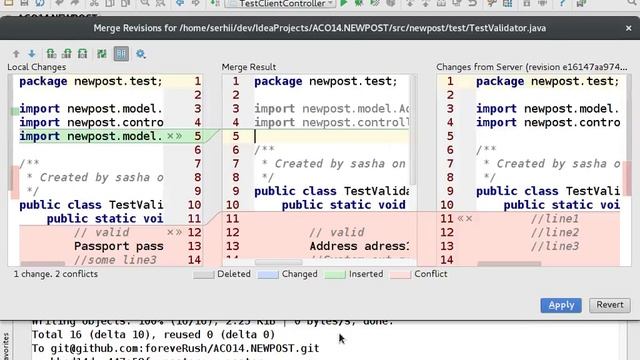640x360 pixels.
Task: Click 'Passport pass' line in Local Changes
Action: (119, 246)
